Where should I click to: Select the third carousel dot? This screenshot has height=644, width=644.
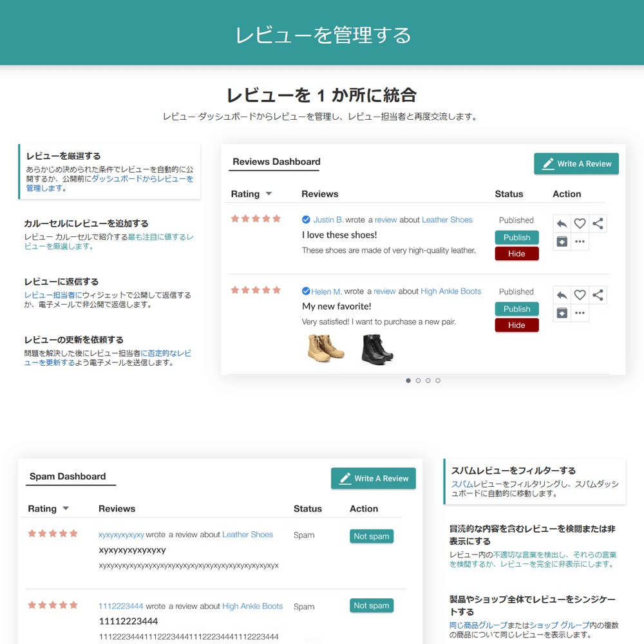[x=428, y=381]
